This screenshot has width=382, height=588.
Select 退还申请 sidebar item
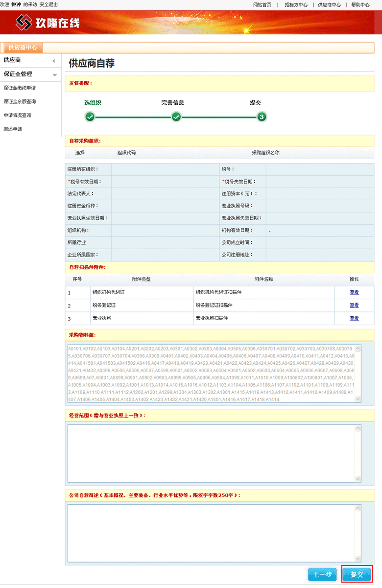pyautogui.click(x=13, y=129)
